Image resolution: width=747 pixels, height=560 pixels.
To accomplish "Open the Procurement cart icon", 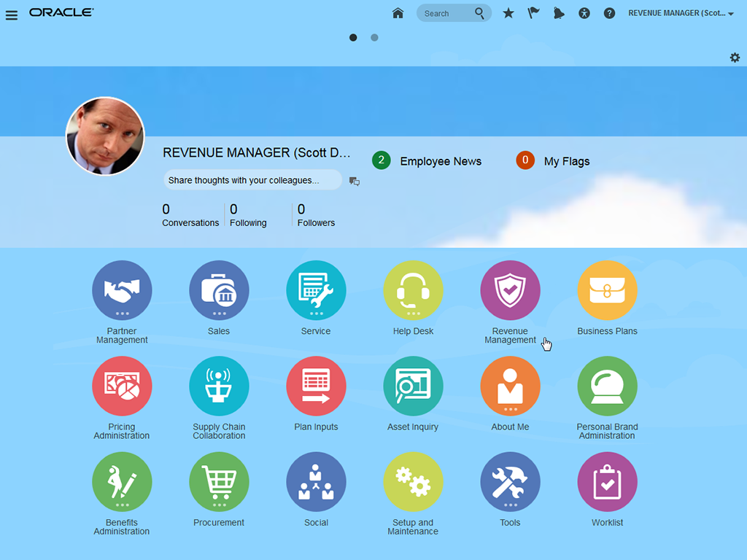I will (x=219, y=482).
